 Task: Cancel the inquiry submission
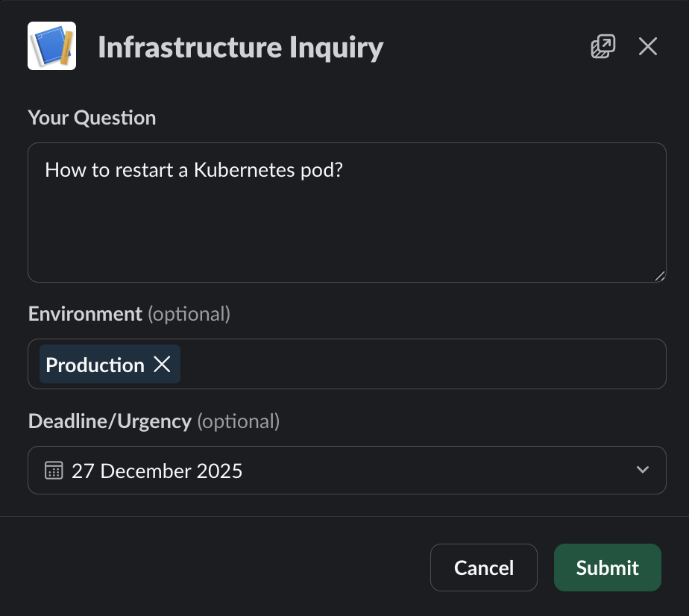(483, 568)
